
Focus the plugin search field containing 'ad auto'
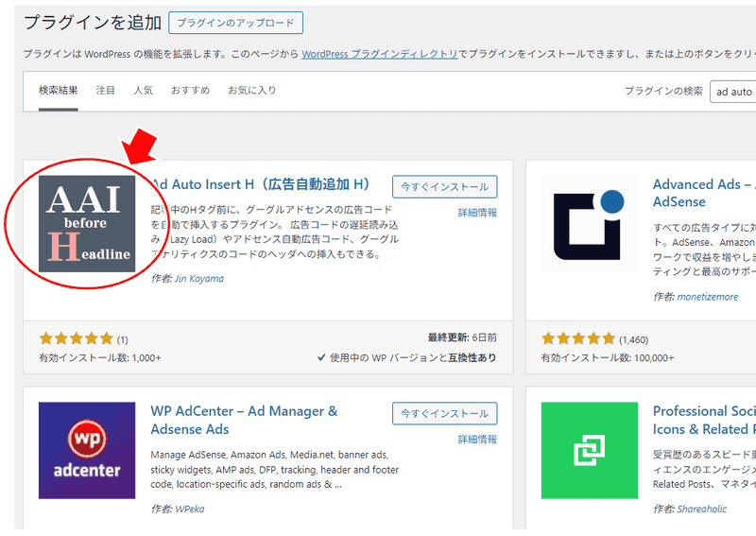733,92
